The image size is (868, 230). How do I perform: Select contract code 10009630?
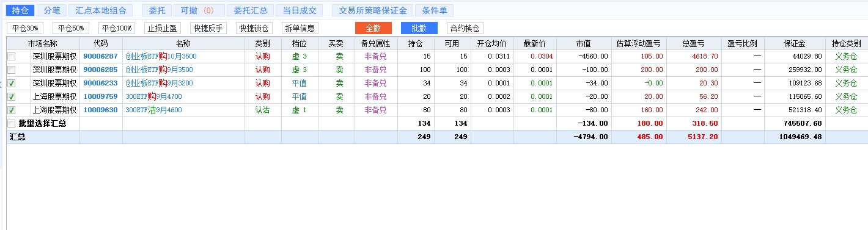pyautogui.click(x=100, y=110)
